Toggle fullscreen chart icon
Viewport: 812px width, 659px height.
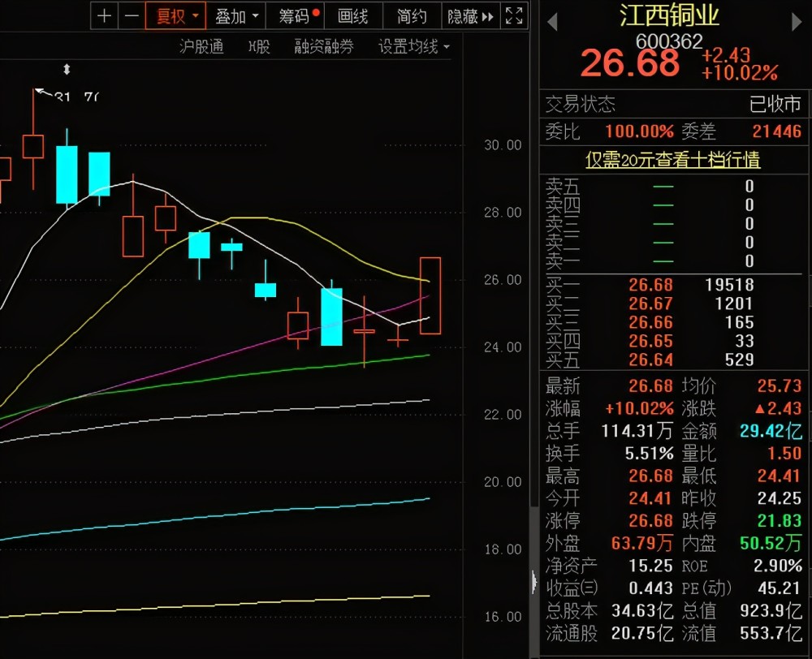coord(514,16)
